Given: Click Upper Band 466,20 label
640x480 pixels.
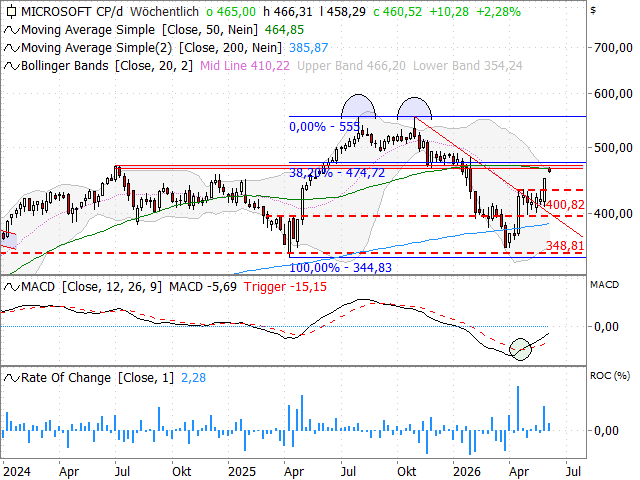Looking at the screenshot, I should click(x=351, y=66).
